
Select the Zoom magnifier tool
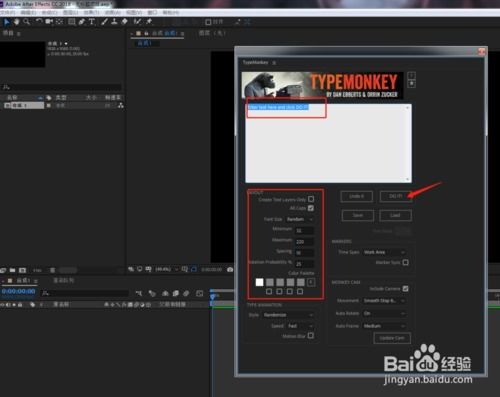tap(26, 22)
